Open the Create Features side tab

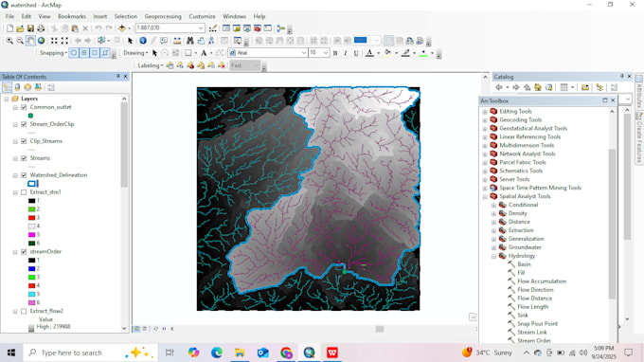point(639,137)
